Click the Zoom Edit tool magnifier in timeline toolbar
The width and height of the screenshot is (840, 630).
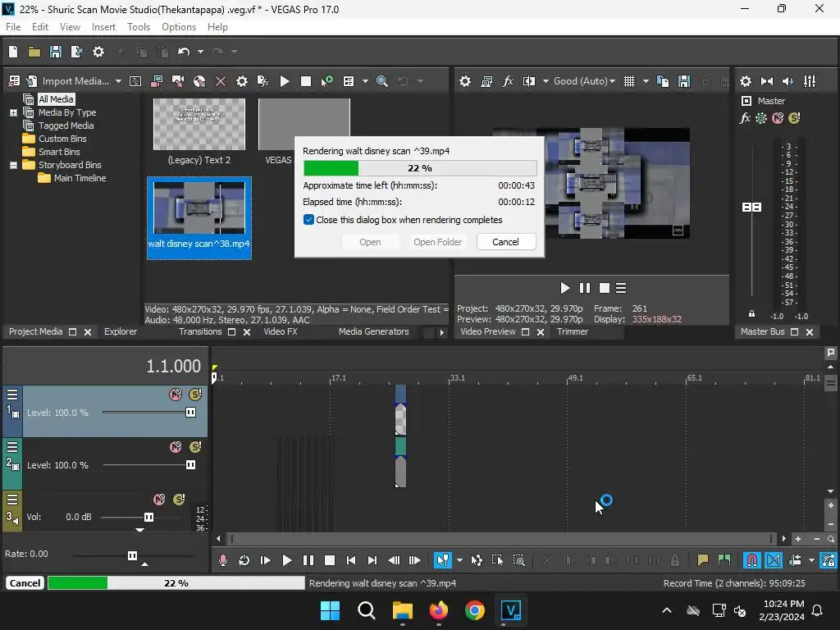coord(518,560)
